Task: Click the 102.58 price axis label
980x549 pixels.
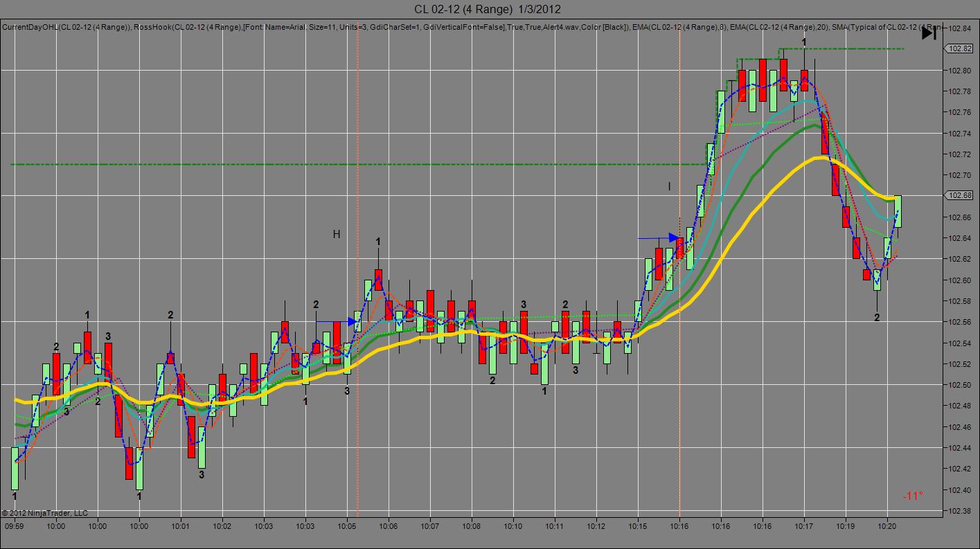Action: 959,301
